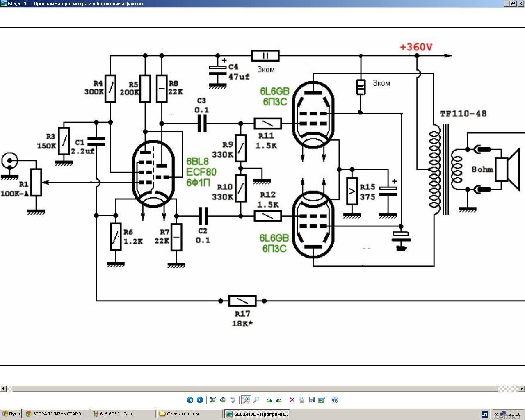Image resolution: width=525 pixels, height=420 pixels.
Task: Click the R3 label
Action: click(x=50, y=137)
